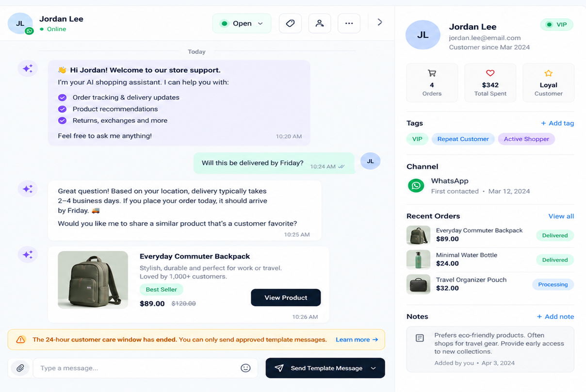Open Travel Organizer Pouch order thumbnail
This screenshot has width=586, height=392.
coord(418,284)
